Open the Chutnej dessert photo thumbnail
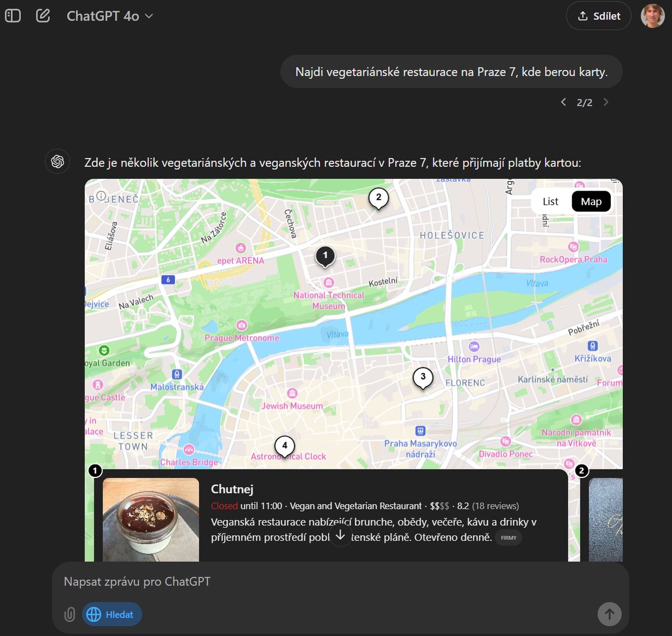The image size is (672, 636). (x=151, y=520)
